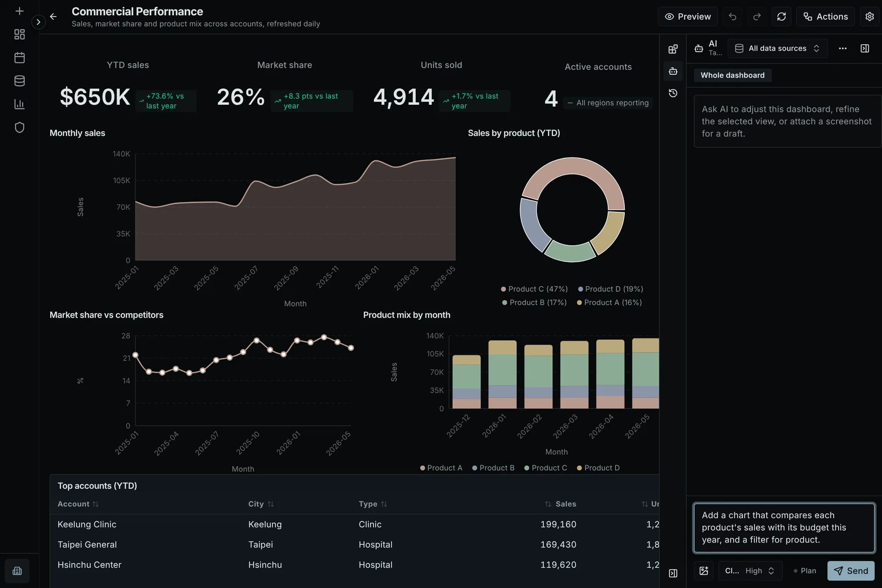Open the Preview mode
The image size is (882, 588).
coord(688,17)
